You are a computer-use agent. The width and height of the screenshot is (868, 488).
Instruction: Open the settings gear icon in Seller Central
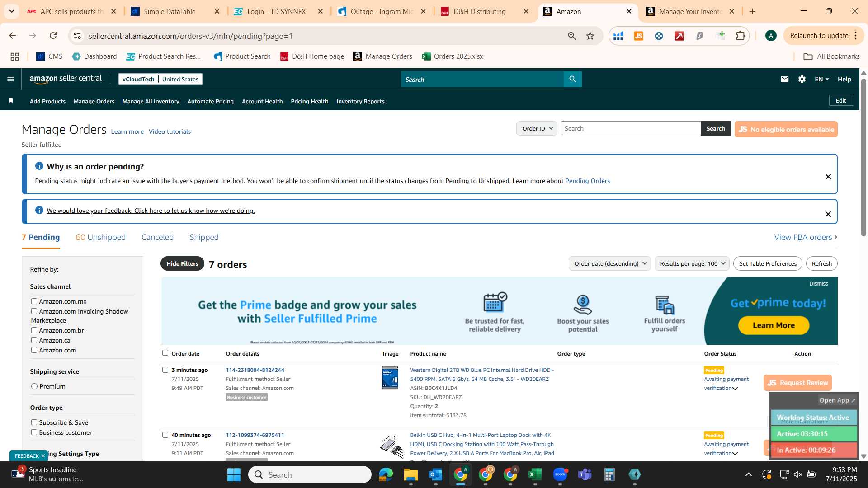click(x=802, y=79)
